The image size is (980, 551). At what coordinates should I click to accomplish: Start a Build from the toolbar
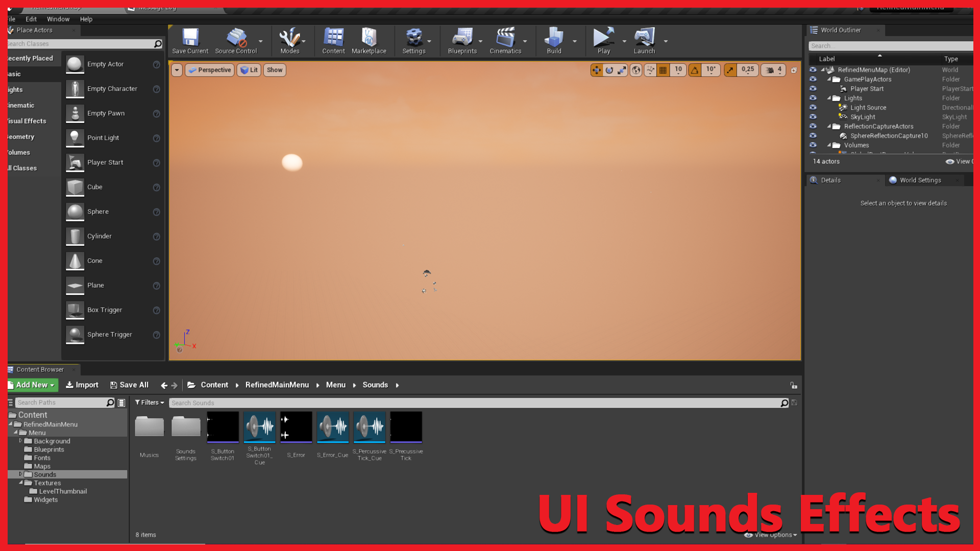[554, 41]
